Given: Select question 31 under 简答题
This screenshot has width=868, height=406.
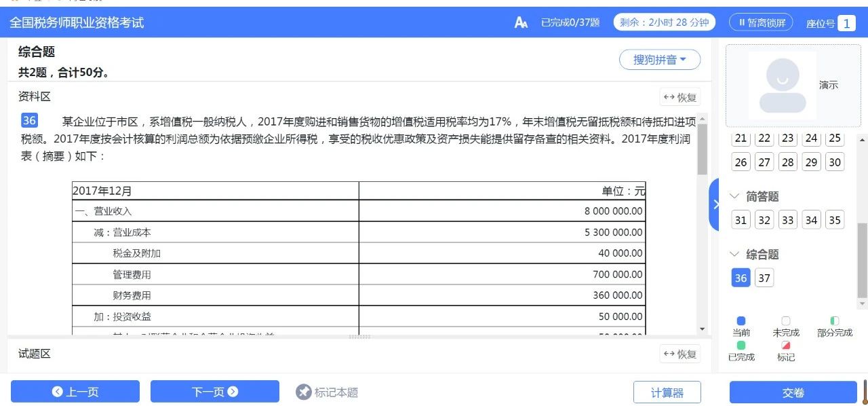Looking at the screenshot, I should pos(740,219).
